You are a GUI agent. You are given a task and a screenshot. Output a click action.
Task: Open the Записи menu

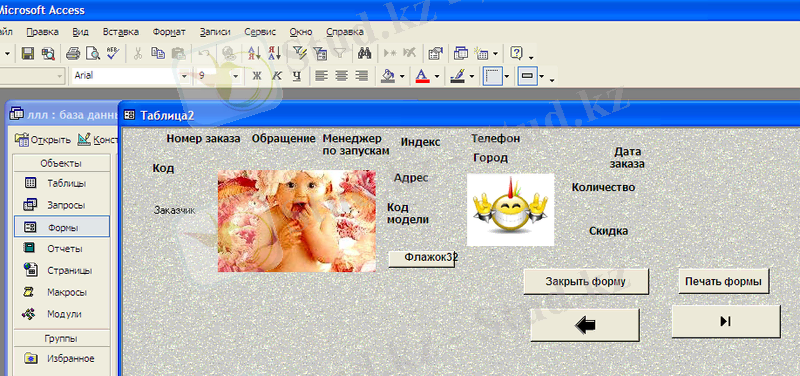point(215,32)
